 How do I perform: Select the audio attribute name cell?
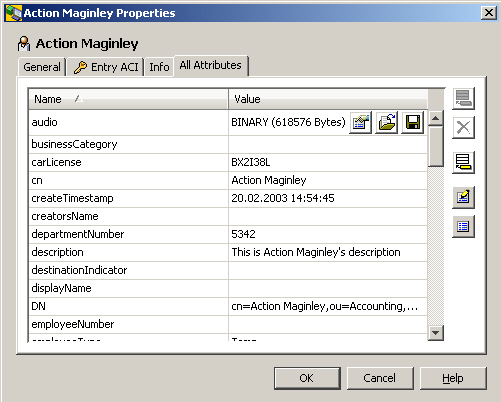tap(128, 122)
